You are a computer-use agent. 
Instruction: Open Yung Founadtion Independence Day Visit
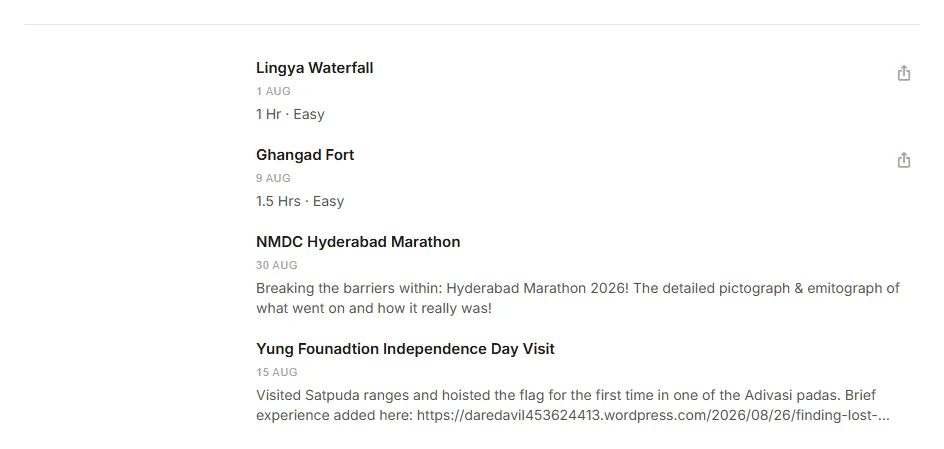(x=405, y=349)
